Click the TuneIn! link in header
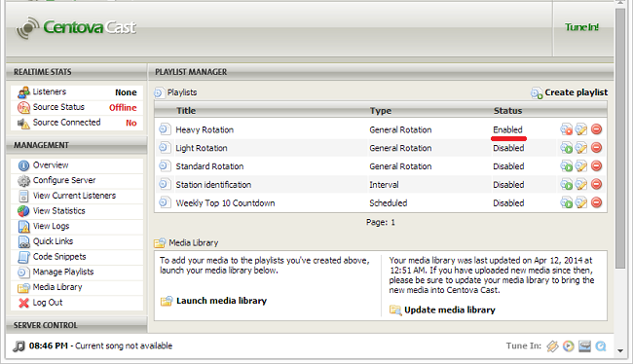633x364 pixels. (x=581, y=27)
